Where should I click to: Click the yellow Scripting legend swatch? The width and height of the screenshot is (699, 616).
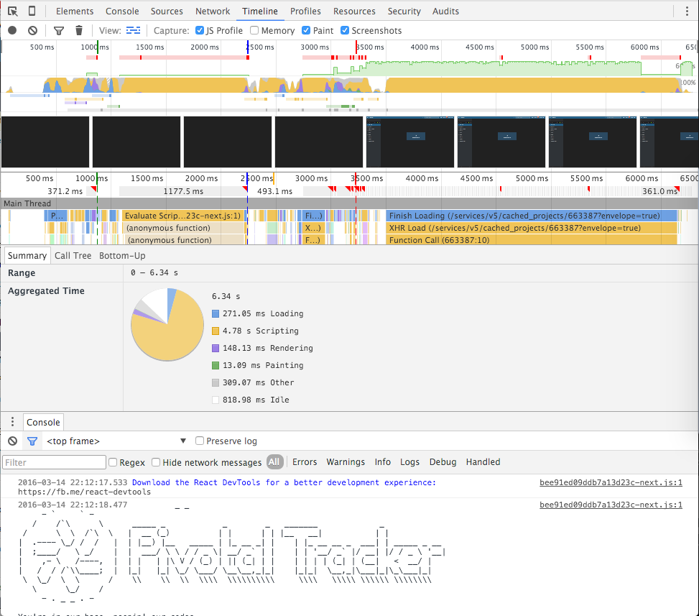[216, 331]
